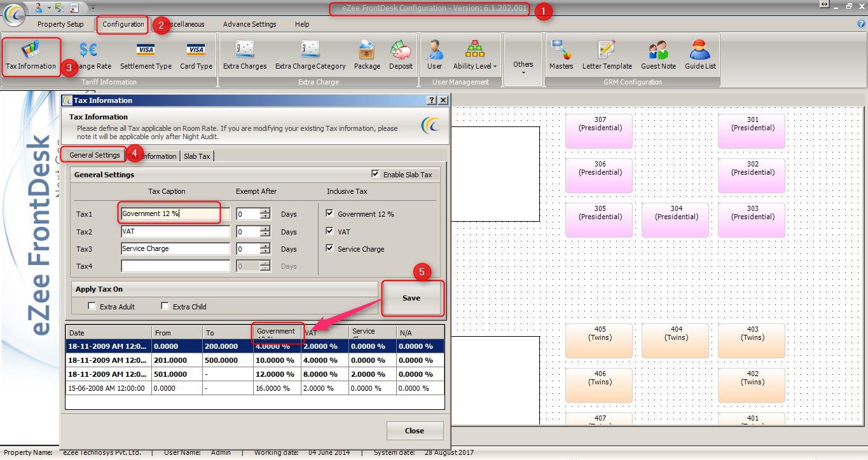Screen dimensions: 868x460
Task: Select room 406 (Twins)
Action: 600,385
